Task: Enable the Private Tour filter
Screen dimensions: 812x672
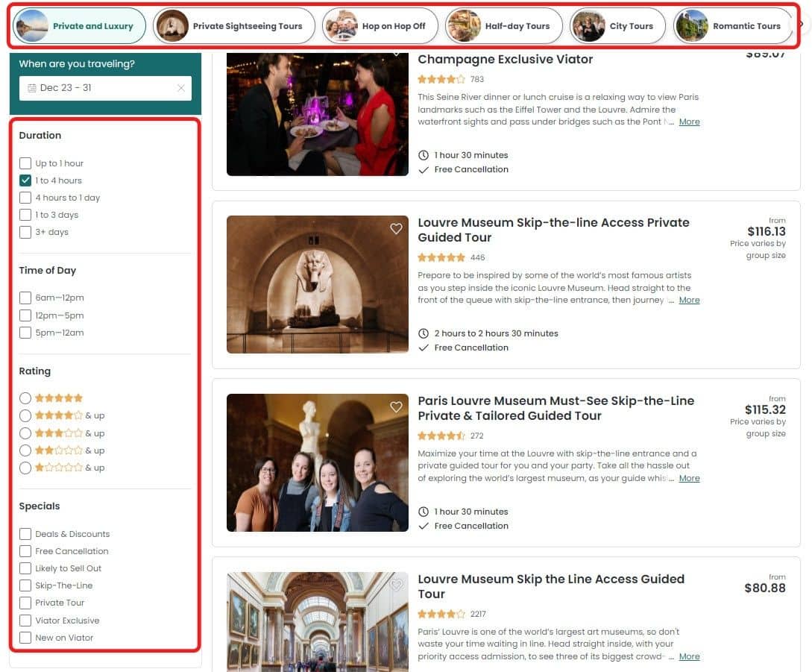Action: click(x=25, y=603)
